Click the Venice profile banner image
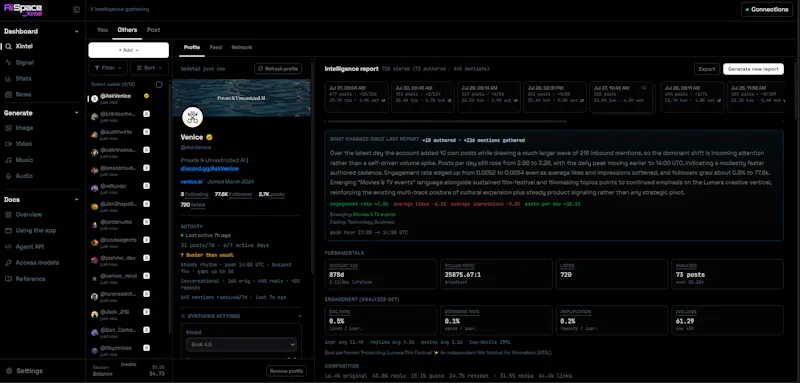This screenshot has height=383, width=800. click(x=241, y=98)
